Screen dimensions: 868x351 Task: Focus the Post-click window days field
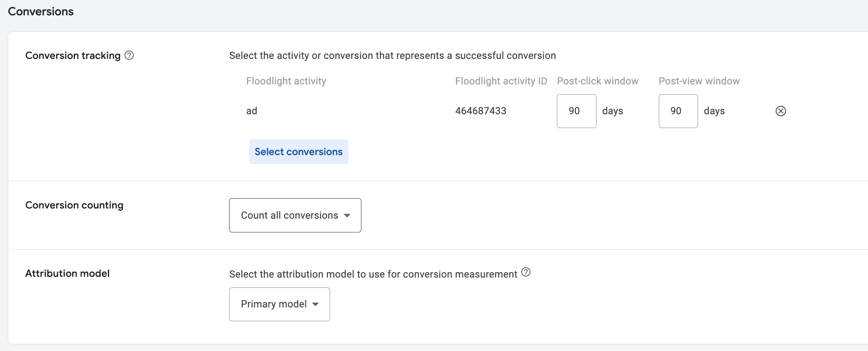click(576, 111)
